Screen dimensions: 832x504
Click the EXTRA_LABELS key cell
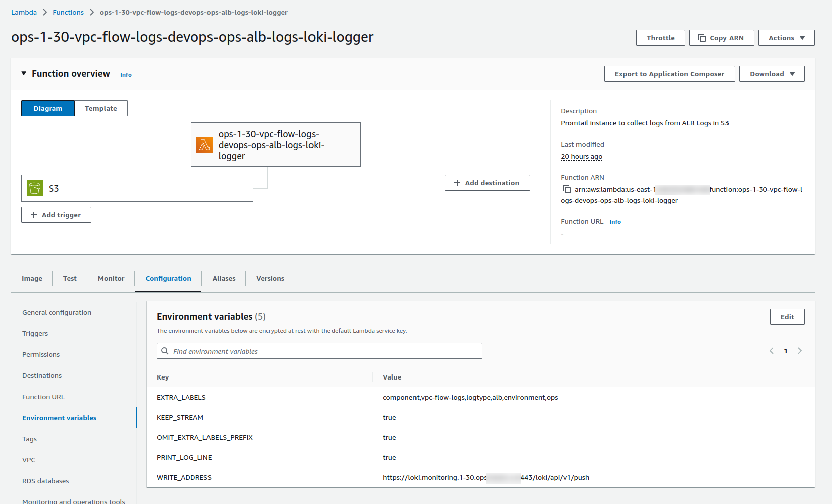181,397
